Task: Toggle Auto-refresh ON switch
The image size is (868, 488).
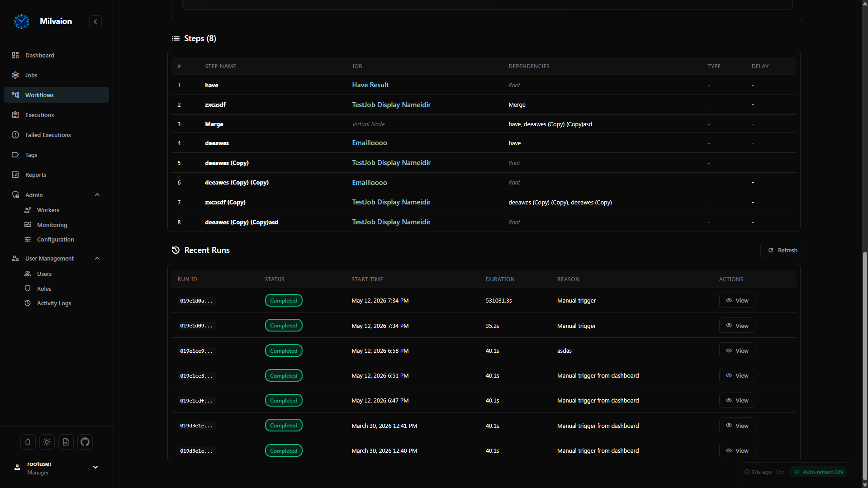Action: click(819, 472)
